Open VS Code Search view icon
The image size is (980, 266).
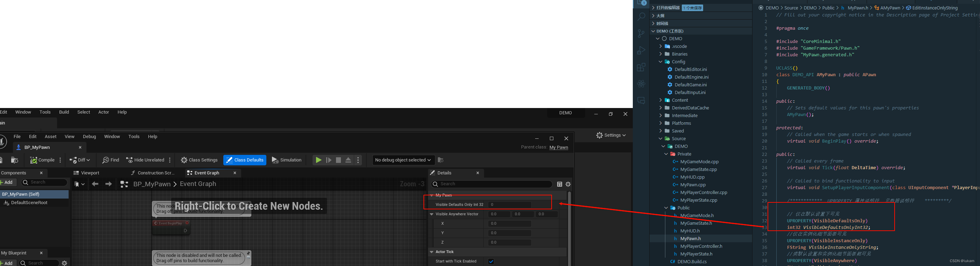tap(642, 16)
